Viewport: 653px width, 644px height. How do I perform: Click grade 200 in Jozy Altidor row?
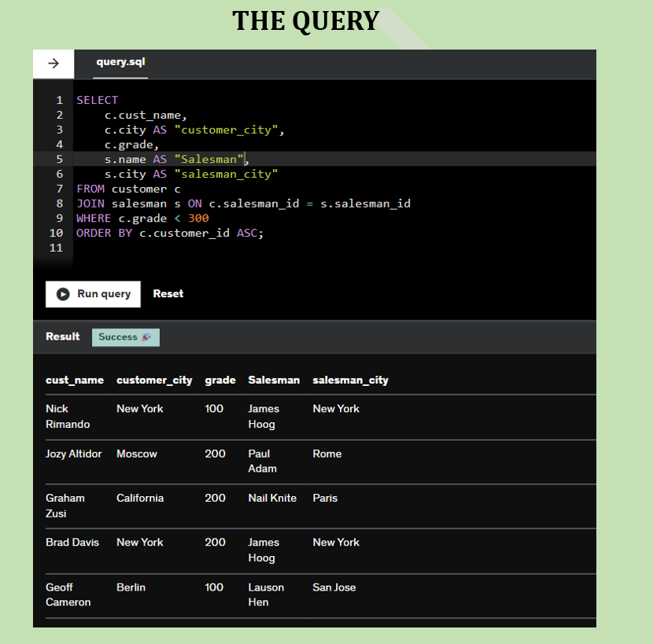pos(215,454)
